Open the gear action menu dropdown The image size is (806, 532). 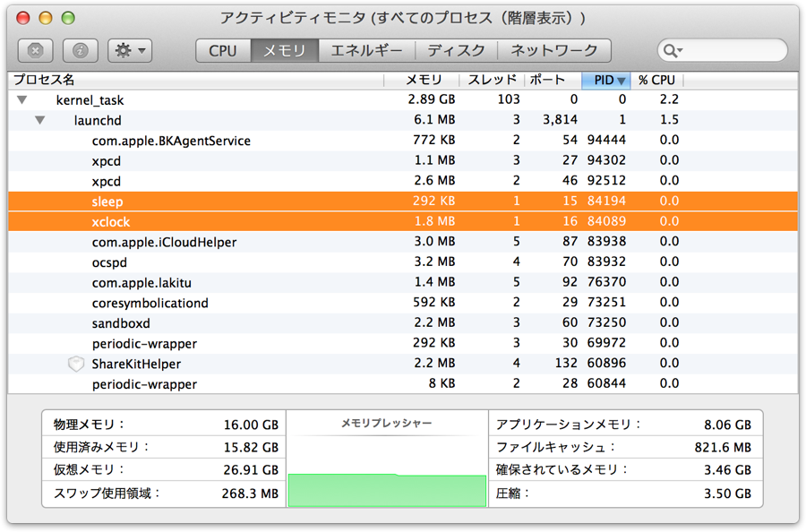[x=130, y=50]
